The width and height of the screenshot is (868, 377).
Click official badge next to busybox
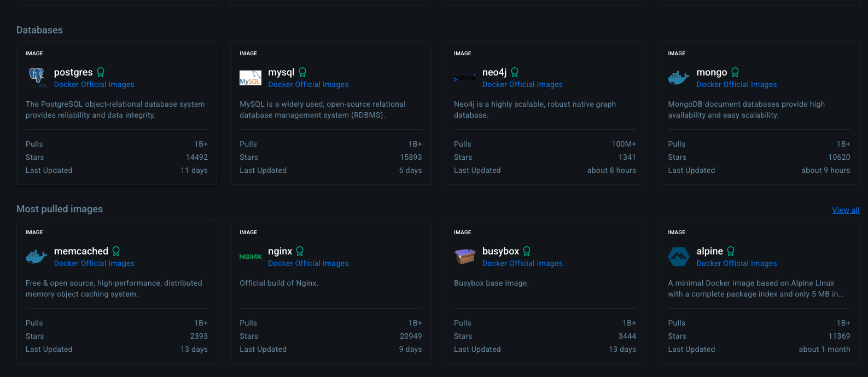tap(527, 251)
